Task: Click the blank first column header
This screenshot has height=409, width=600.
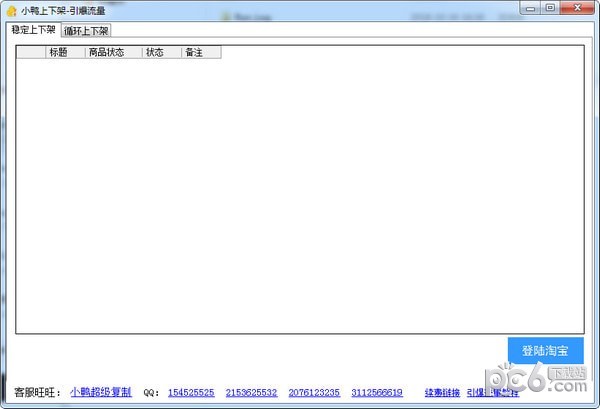Action: [x=31, y=52]
